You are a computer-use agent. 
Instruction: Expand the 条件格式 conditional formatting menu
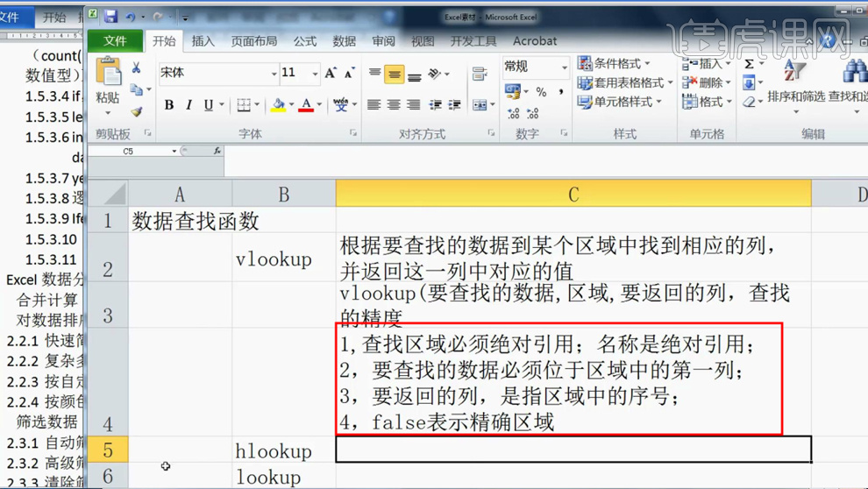614,64
